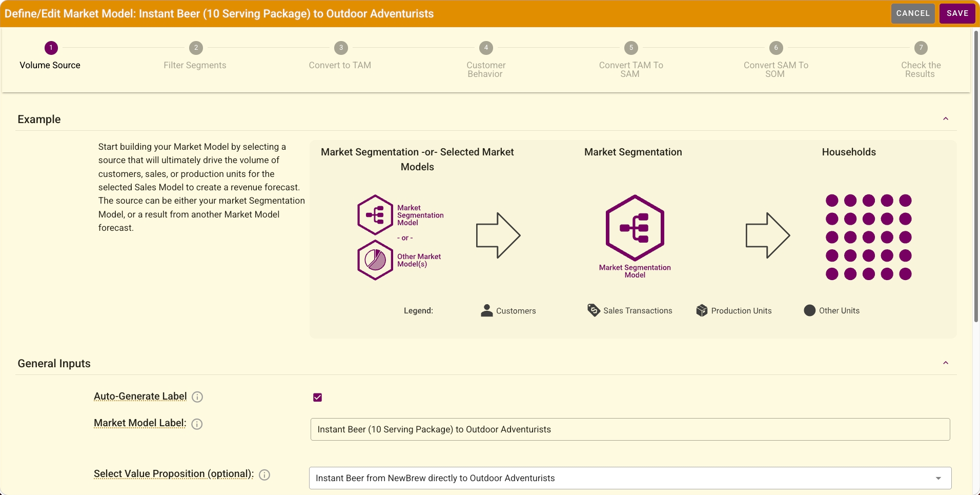Collapse the General Inputs section chevron

(x=946, y=363)
